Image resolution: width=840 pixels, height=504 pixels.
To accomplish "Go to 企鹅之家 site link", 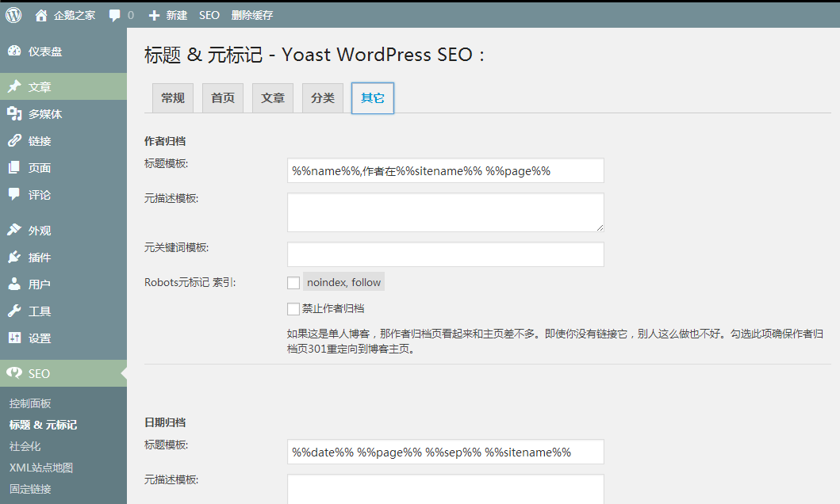I will (x=75, y=16).
